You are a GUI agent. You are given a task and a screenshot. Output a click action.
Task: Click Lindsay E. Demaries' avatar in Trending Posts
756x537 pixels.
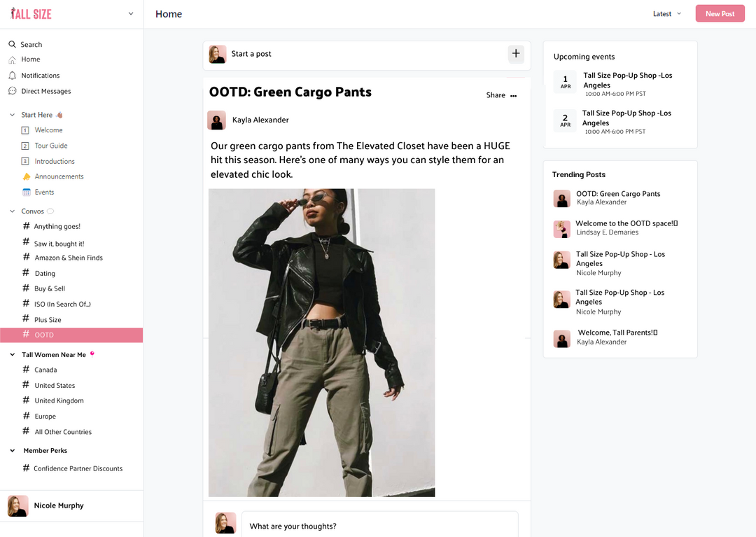pos(561,229)
